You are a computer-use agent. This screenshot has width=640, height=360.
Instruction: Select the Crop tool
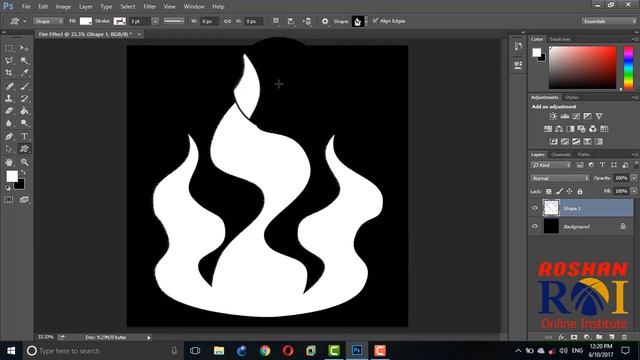[9, 73]
